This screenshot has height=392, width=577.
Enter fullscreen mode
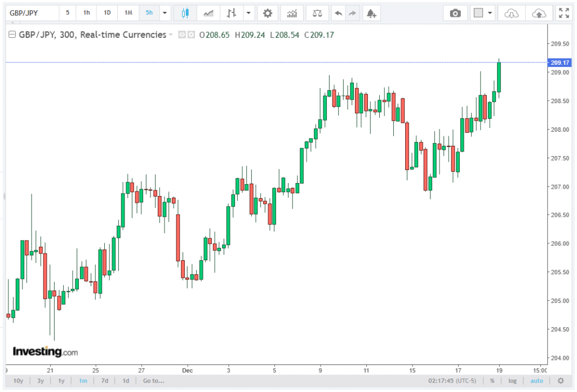563,13
